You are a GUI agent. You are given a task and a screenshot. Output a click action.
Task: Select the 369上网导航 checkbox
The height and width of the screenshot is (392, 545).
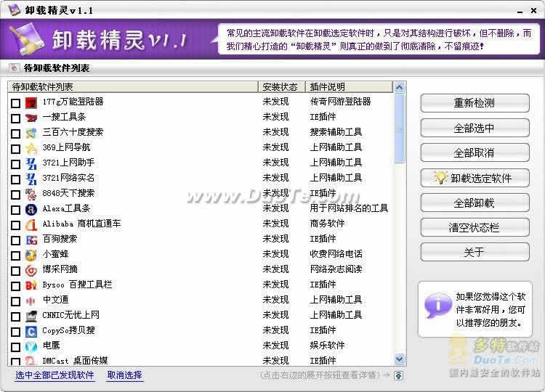(16, 149)
